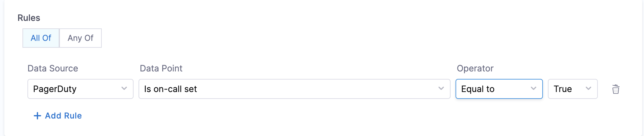The height and width of the screenshot is (136, 644).
Task: Click the Data Point column label
Action: (161, 68)
